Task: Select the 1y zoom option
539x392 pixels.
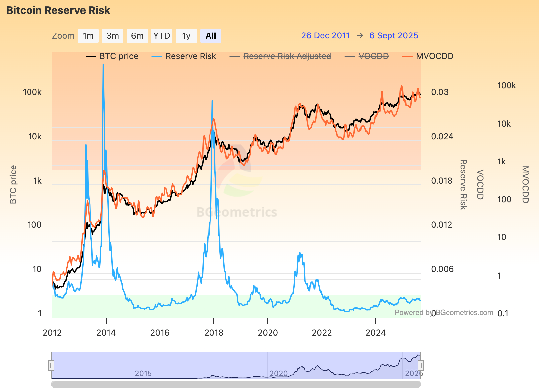Action: coord(186,36)
